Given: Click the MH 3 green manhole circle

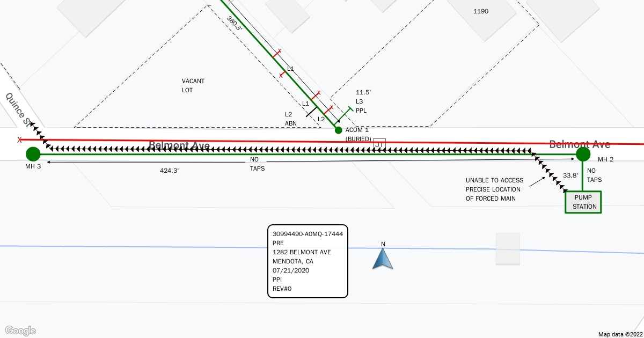Looking at the screenshot, I should click(33, 154).
